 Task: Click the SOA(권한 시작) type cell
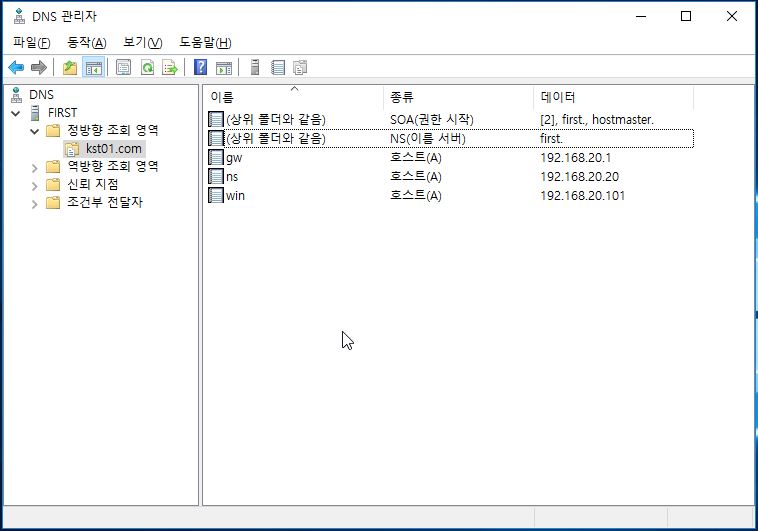point(432,119)
